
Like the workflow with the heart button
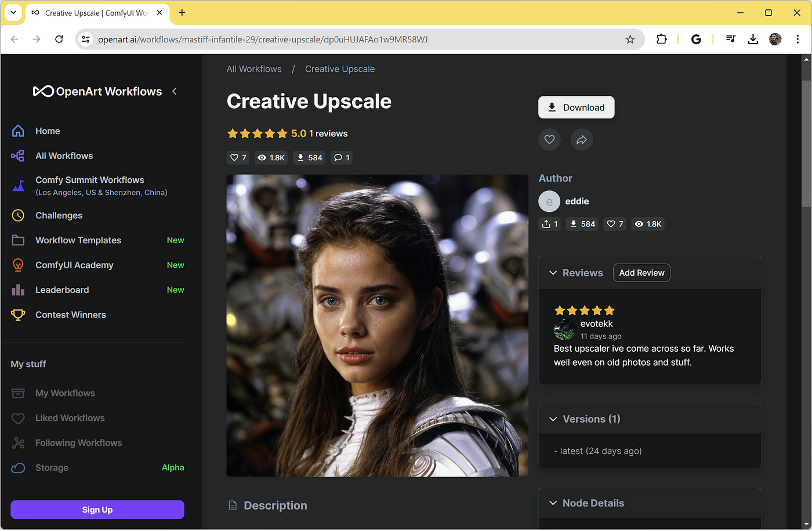click(549, 139)
